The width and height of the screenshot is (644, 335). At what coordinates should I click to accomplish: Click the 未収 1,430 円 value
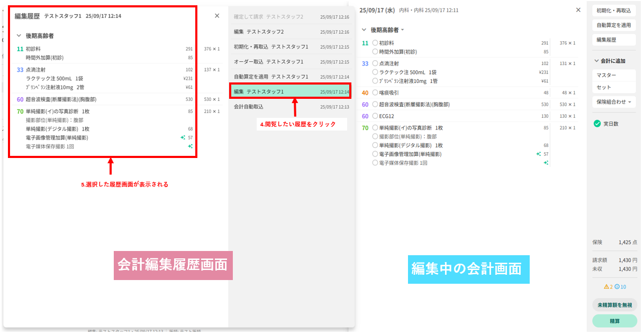627,269
